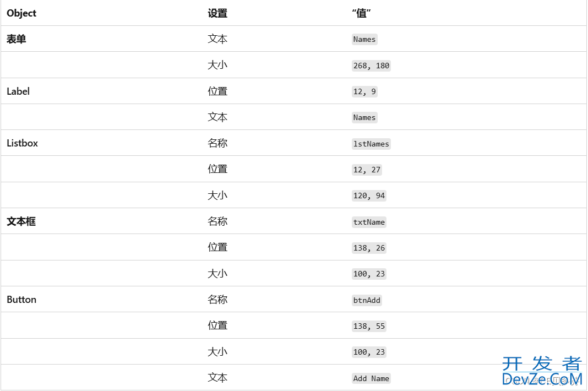Click the "Add Name" text value

coord(371,378)
